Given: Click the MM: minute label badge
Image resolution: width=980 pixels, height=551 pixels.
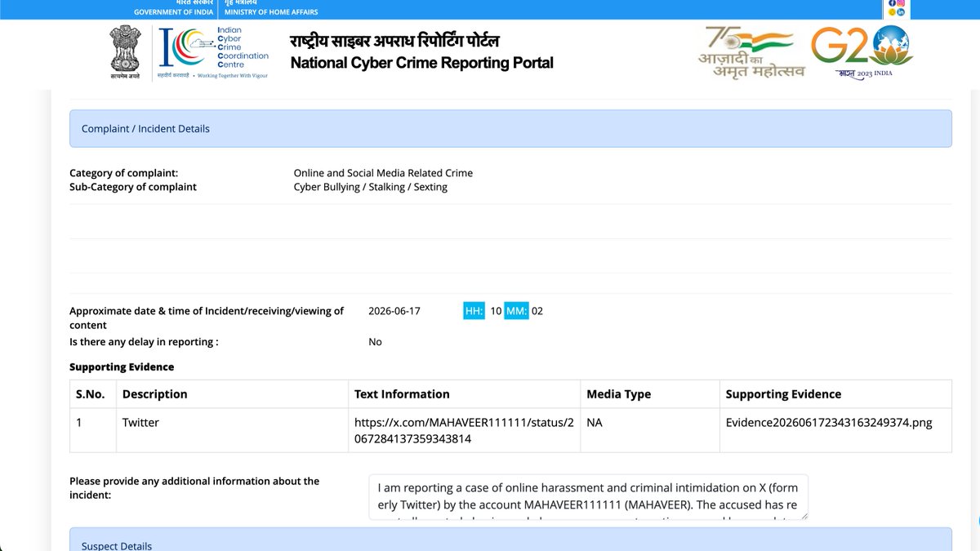Looking at the screenshot, I should tap(516, 311).
